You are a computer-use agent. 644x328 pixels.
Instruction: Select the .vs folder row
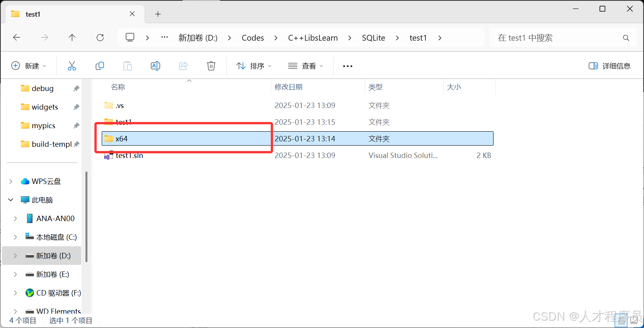pos(297,105)
